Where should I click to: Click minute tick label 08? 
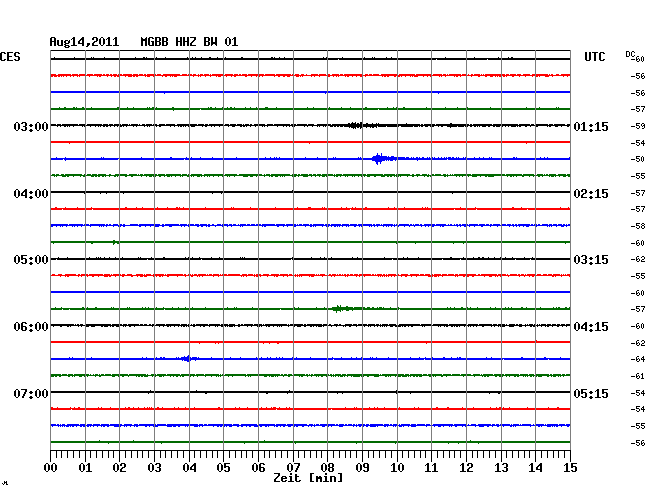tap(327, 468)
